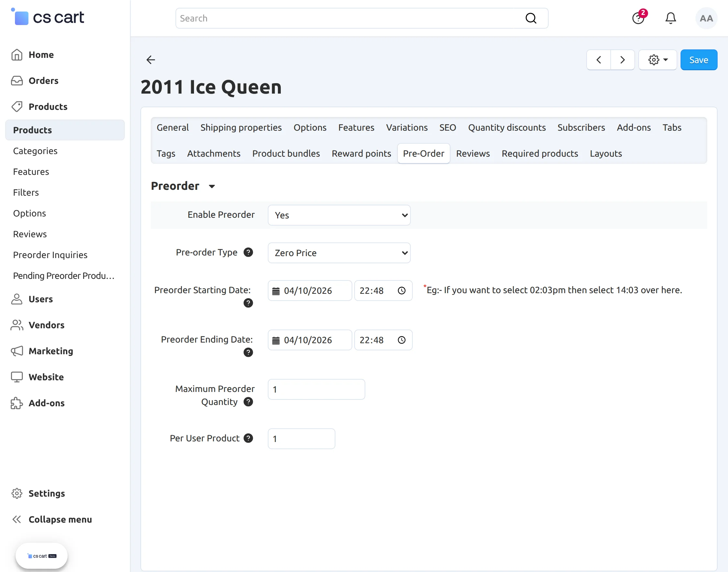Screen dimensions: 728x572
Task: Open the gear settings dropdown menu
Action: pyautogui.click(x=658, y=60)
